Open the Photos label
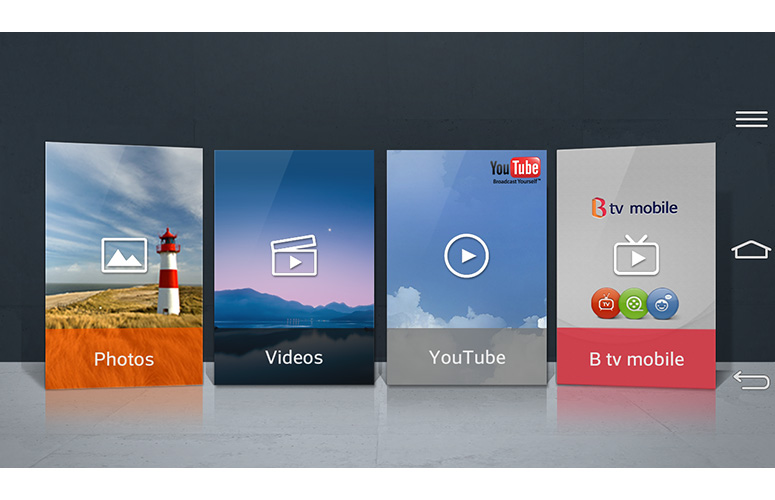Image resolution: width=775 pixels, height=500 pixels. [124, 359]
